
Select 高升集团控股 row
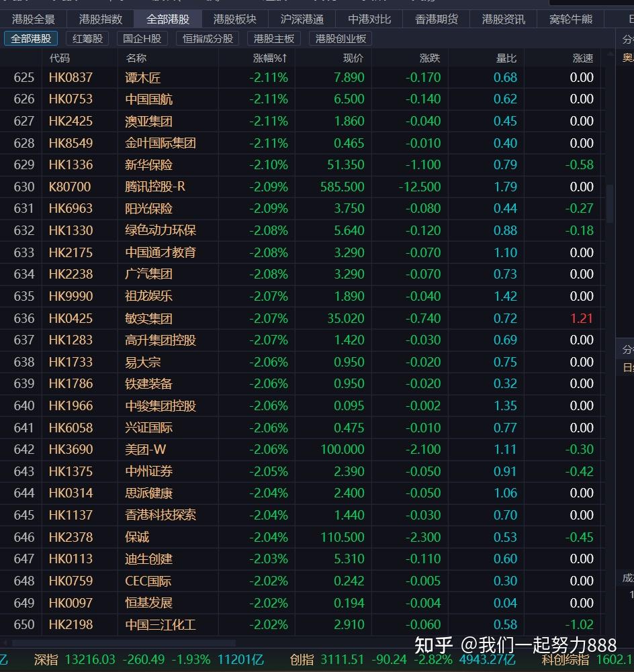click(302, 340)
